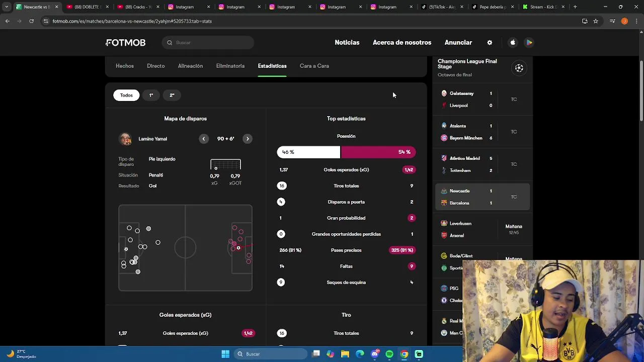644x362 pixels.
Task: Open a new browser tab with the plus
Action: point(575,7)
